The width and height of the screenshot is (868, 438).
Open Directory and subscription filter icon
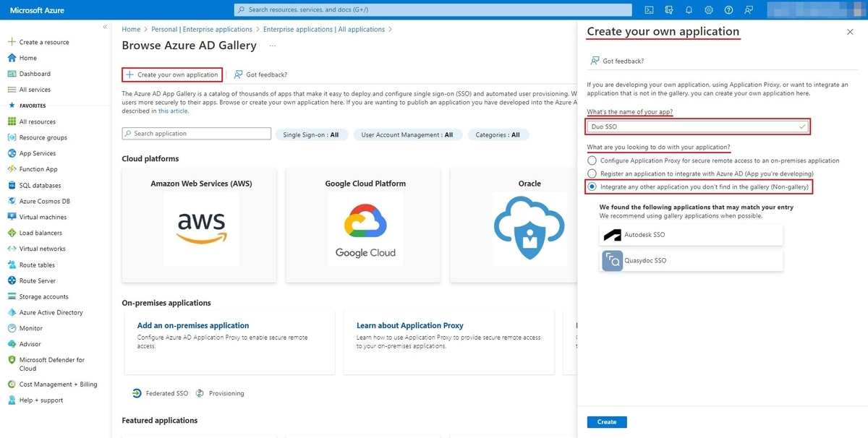[x=669, y=10]
